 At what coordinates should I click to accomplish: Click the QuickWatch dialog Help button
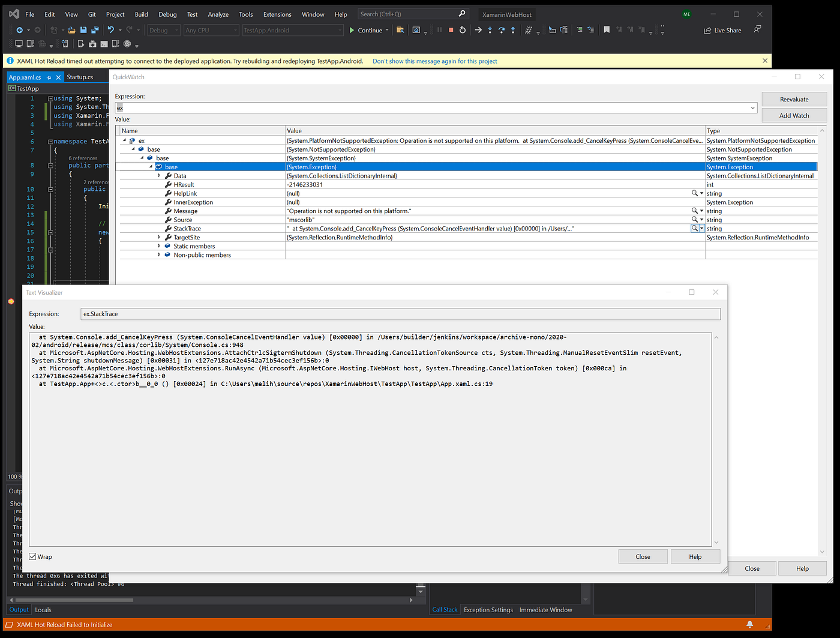pos(802,568)
